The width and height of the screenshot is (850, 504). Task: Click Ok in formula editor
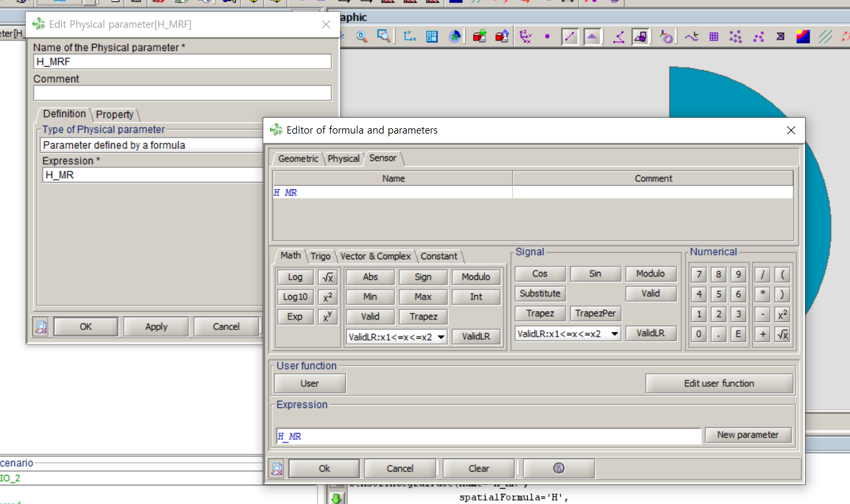[324, 468]
